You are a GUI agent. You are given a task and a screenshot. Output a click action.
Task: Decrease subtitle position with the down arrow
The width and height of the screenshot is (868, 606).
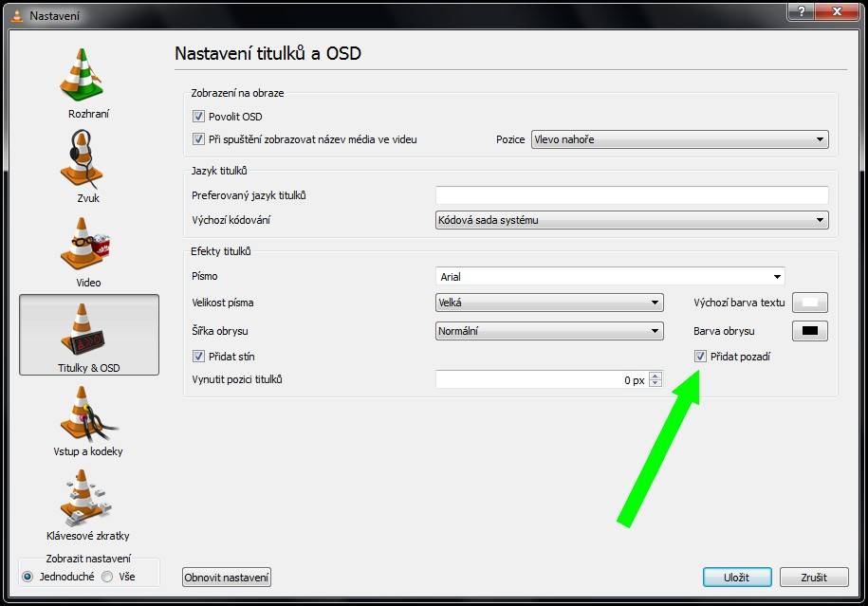point(656,383)
